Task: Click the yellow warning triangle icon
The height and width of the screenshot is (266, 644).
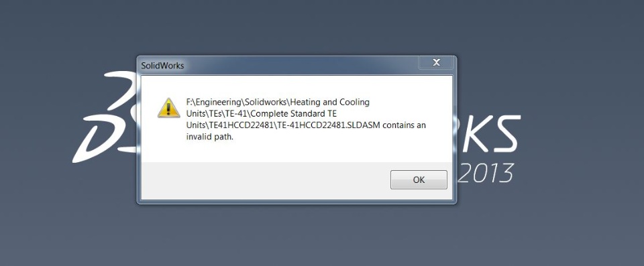Action: tap(168, 109)
